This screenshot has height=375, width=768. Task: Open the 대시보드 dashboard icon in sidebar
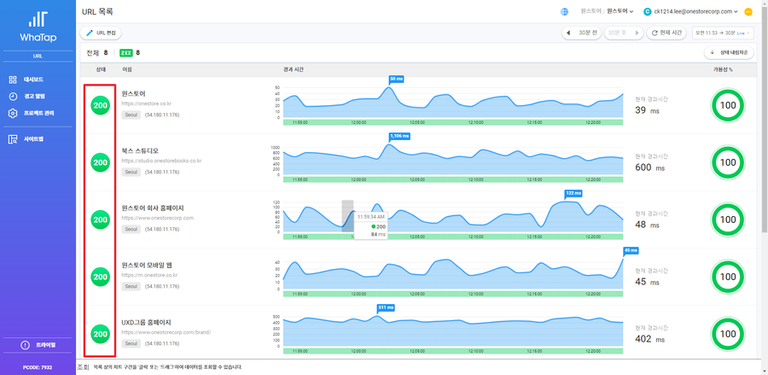pyautogui.click(x=13, y=79)
